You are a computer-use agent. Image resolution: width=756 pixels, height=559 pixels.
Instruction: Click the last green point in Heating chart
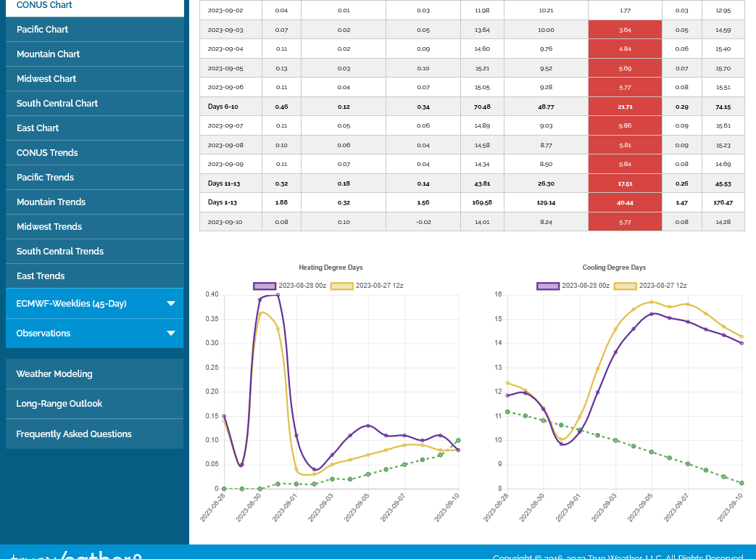point(458,440)
